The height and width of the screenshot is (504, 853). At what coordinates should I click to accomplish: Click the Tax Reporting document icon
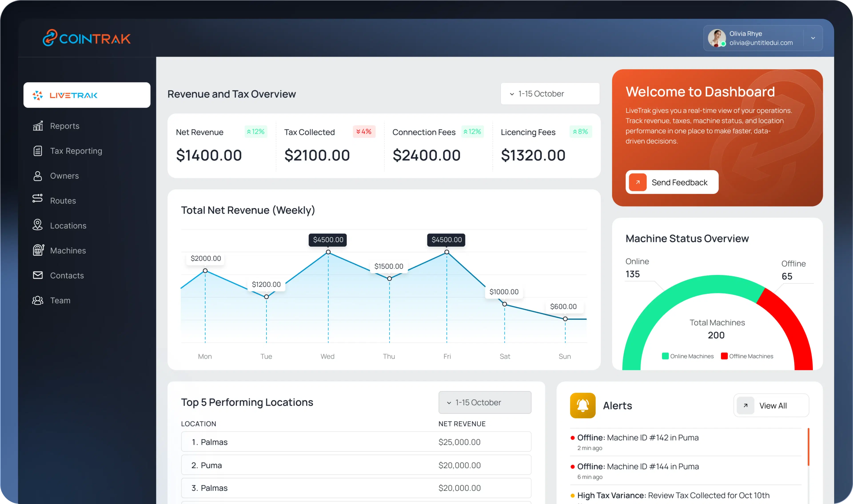click(x=38, y=151)
